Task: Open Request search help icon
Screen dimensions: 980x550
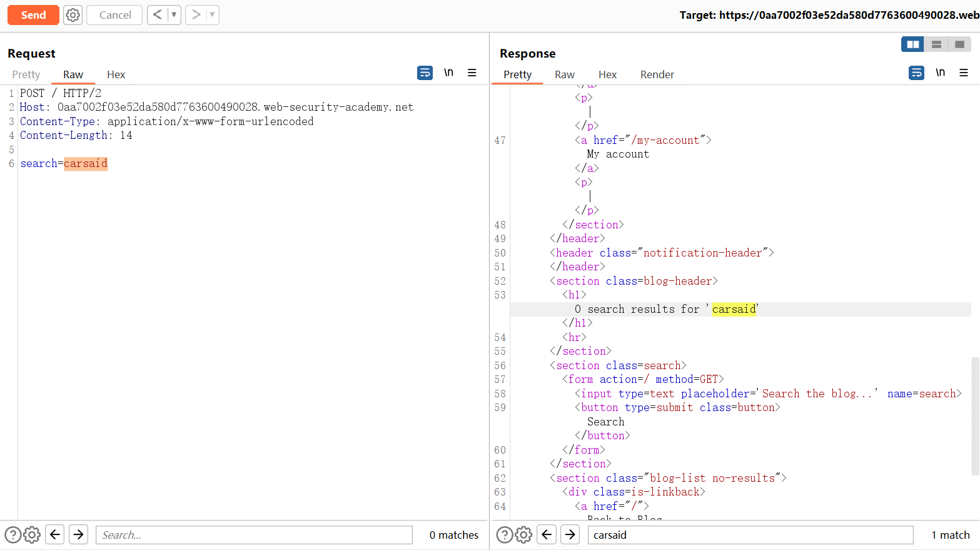Action: coord(13,535)
